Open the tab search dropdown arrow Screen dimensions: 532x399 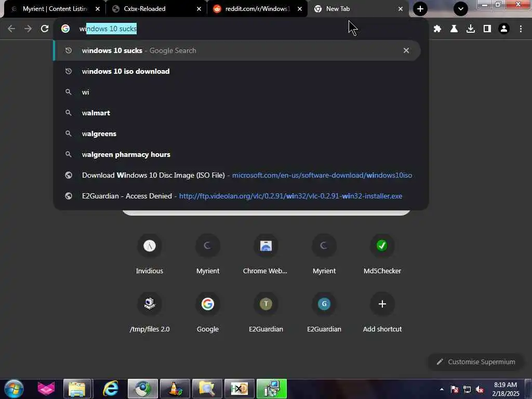coord(461,9)
